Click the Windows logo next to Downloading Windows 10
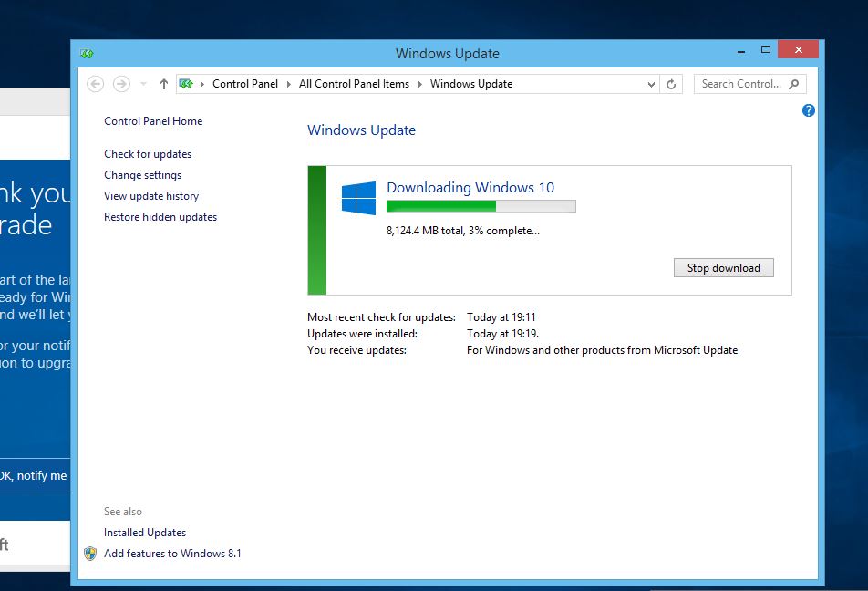 (x=356, y=197)
